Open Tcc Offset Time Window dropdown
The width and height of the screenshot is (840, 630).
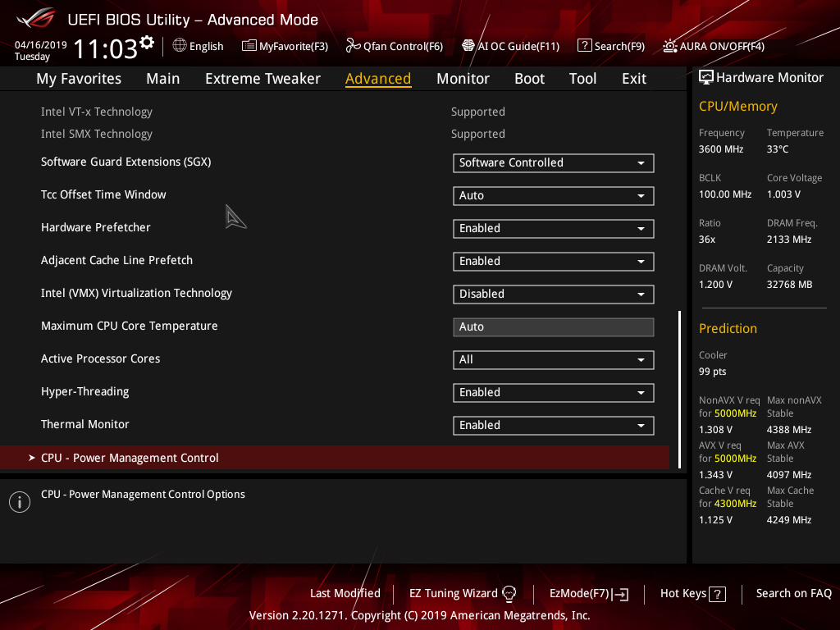tap(554, 195)
